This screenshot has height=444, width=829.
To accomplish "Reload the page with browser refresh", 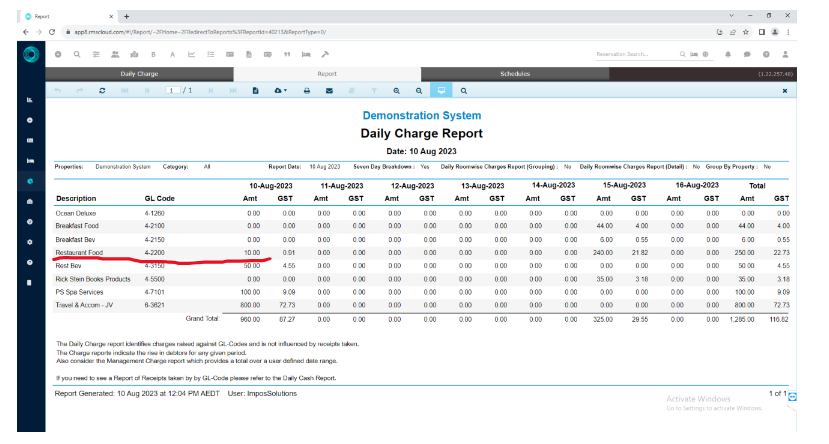I will [x=52, y=32].
